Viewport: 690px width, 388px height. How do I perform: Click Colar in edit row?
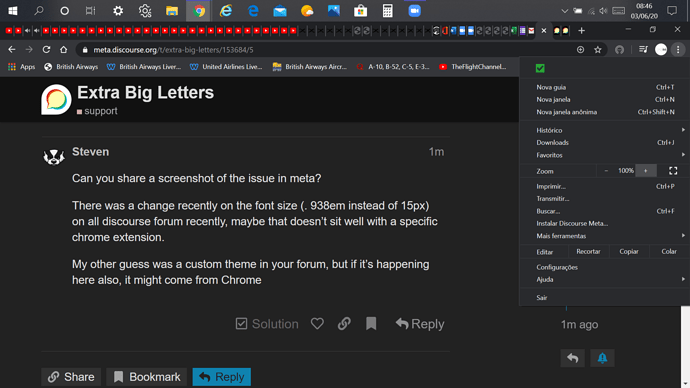(669, 252)
